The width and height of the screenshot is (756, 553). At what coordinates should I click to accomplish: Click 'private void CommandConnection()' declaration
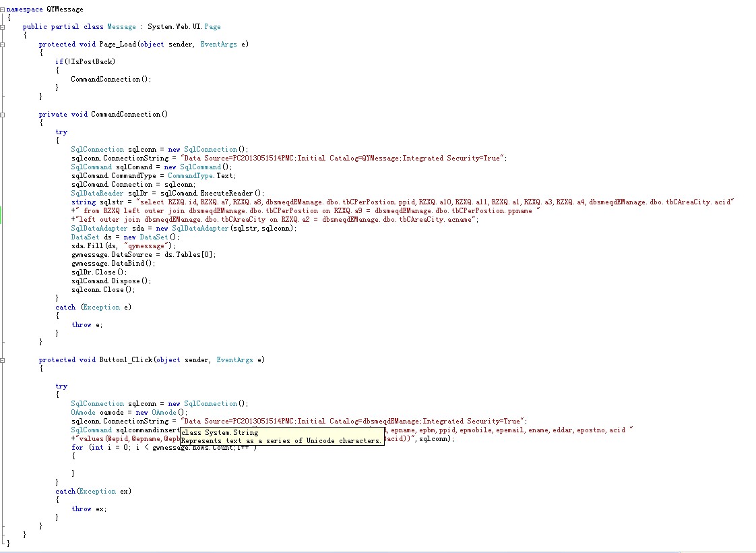[103, 115]
